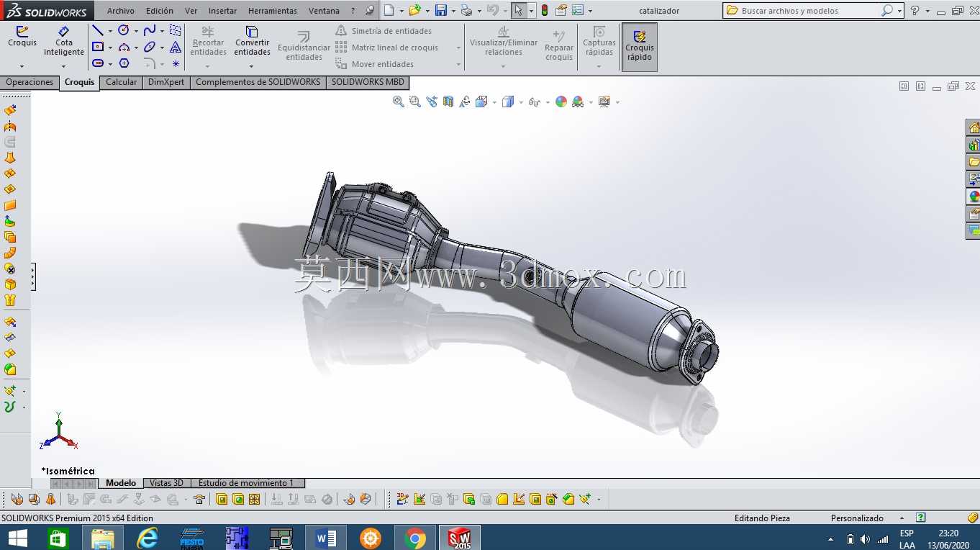Screen dimensions: 980x550
Task: Open Microsoft Word from the taskbar
Action: (326, 538)
